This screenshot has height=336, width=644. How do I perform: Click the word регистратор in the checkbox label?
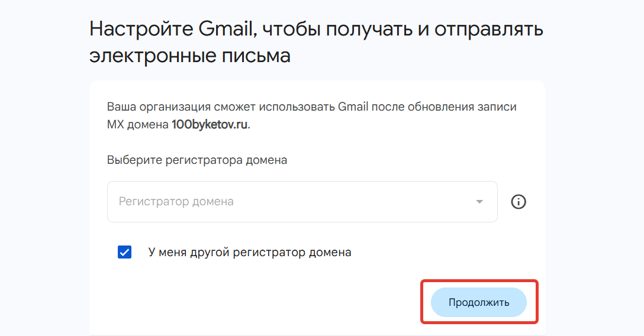tap(269, 253)
